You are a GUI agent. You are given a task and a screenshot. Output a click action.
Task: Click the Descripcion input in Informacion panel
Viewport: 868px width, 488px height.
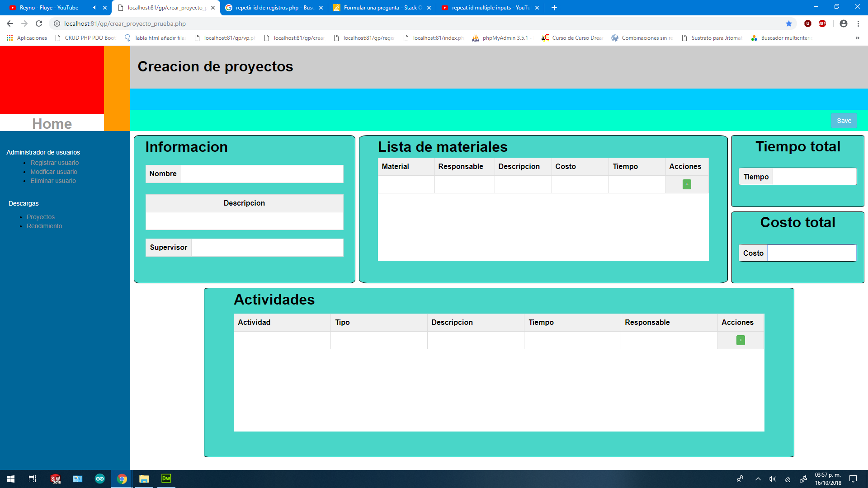pos(245,221)
